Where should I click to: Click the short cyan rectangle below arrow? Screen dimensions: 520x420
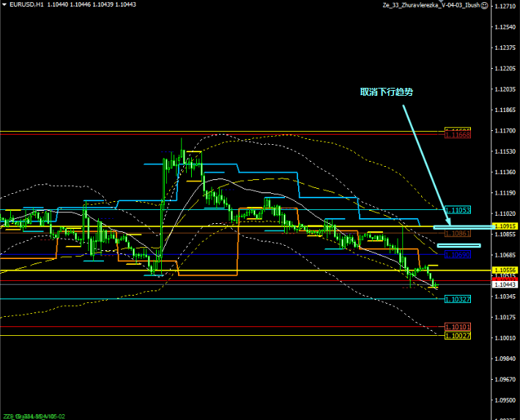pyautogui.click(x=458, y=245)
